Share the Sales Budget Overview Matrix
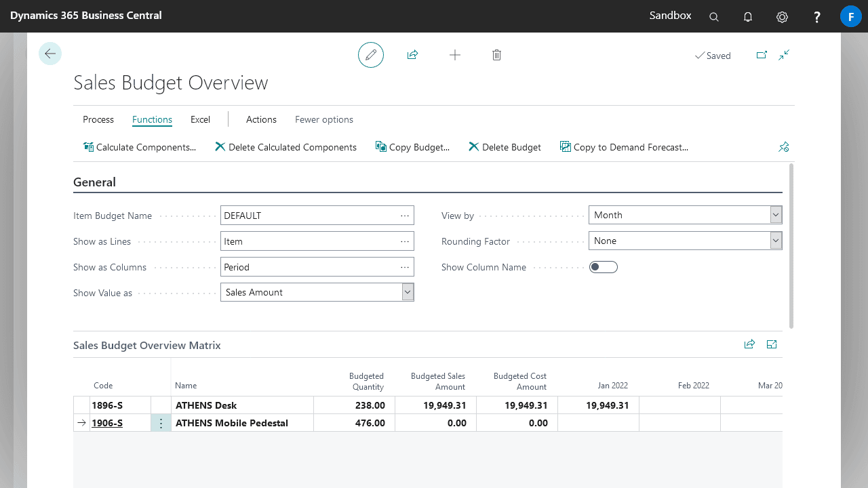Image resolution: width=868 pixels, height=488 pixels. 749,344
